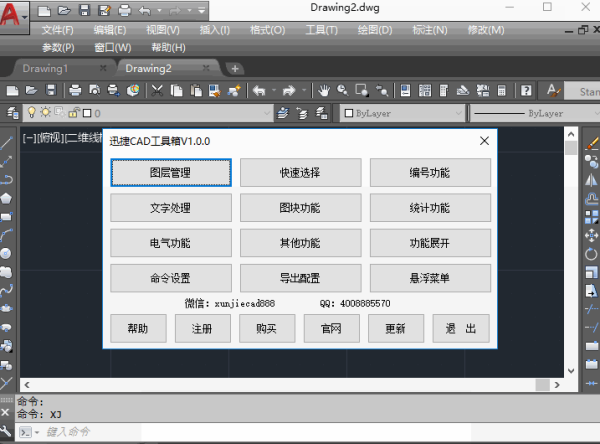
Task: Click the Erase tool in modify toolbar
Action: (592, 144)
